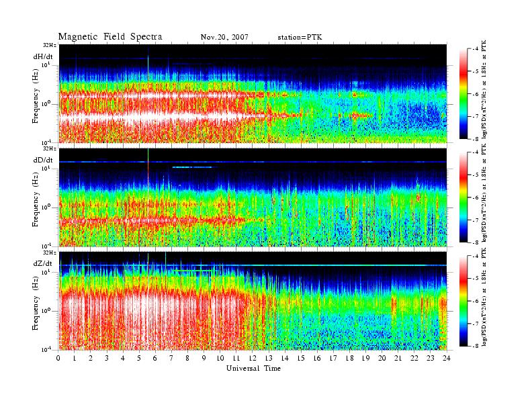Viewport: 532px width, 411px height.
Task: Click the dD/dt panel label
Action: click(43, 160)
